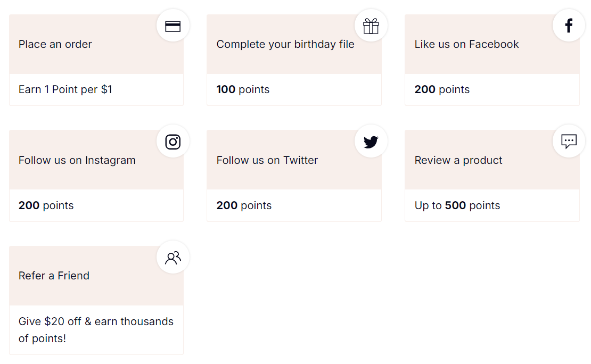Open Complete your birthday file heading
This screenshot has height=364, width=591.
285,45
